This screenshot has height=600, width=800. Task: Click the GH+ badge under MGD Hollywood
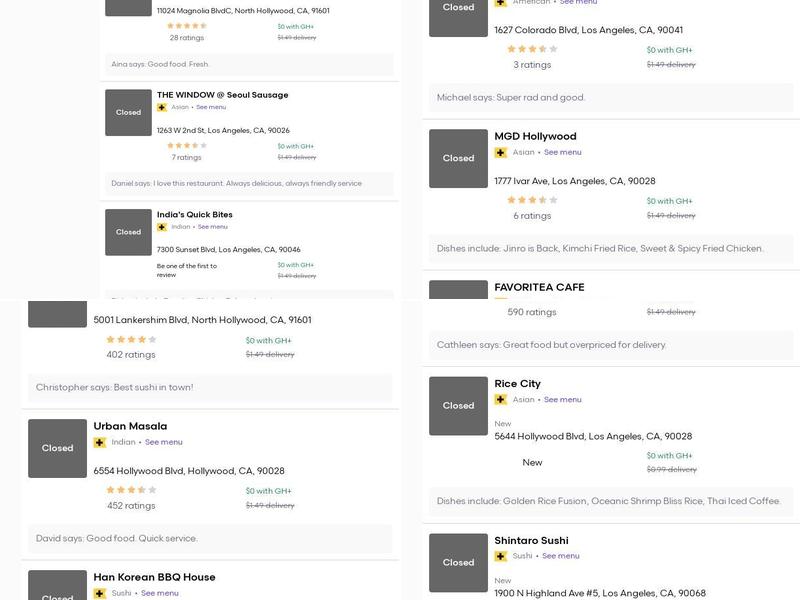pyautogui.click(x=501, y=153)
